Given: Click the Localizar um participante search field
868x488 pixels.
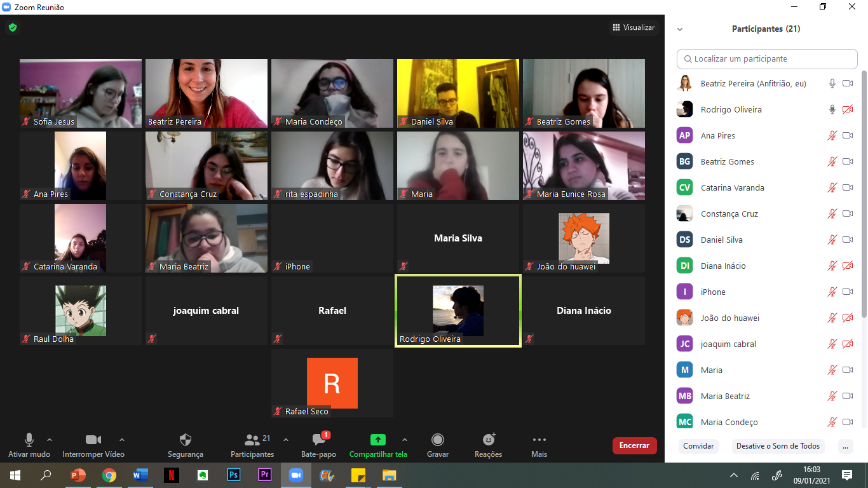Looking at the screenshot, I should point(767,59).
